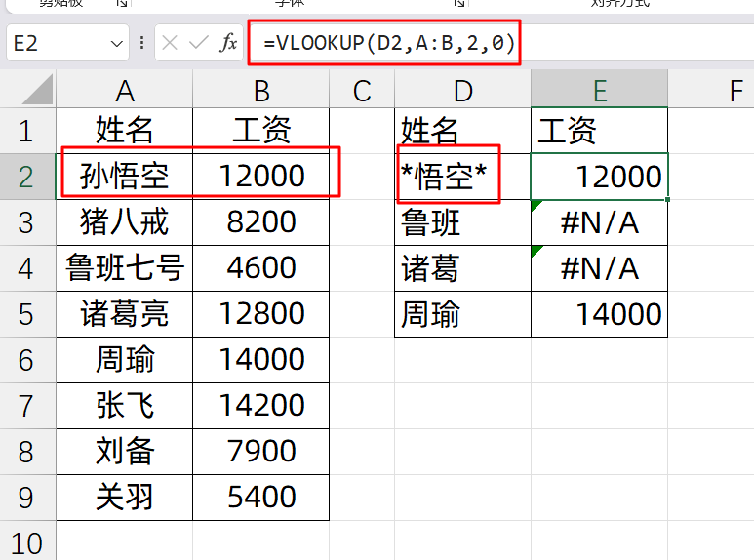Screen dimensions: 754x560
Task: Click cell D4 containing 诸葛
Action: pos(462,268)
